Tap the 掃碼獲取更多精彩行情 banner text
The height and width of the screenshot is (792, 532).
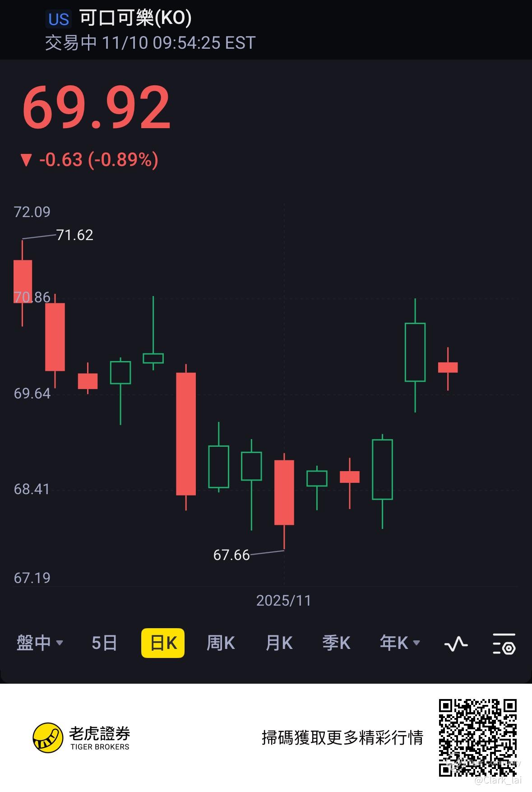point(342,737)
